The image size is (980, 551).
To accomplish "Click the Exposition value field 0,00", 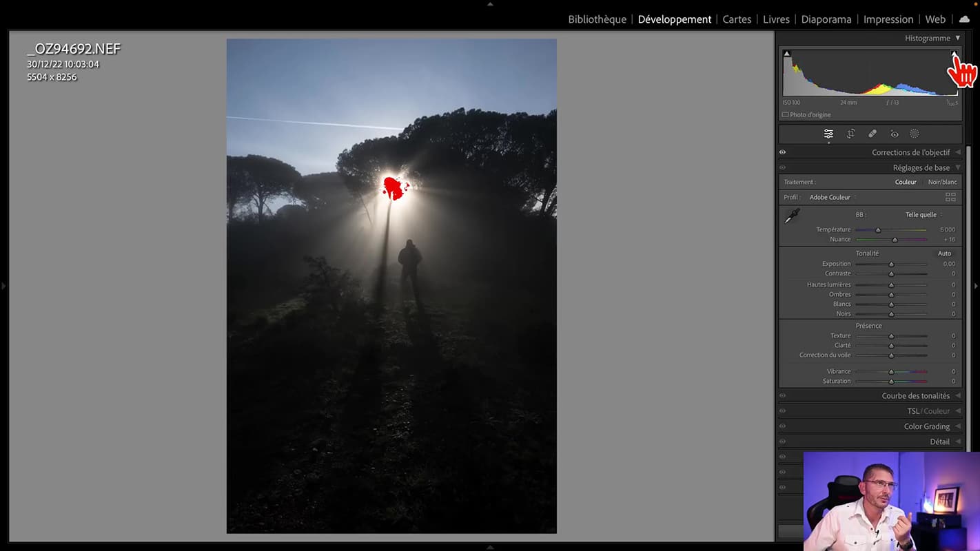I will coord(949,264).
